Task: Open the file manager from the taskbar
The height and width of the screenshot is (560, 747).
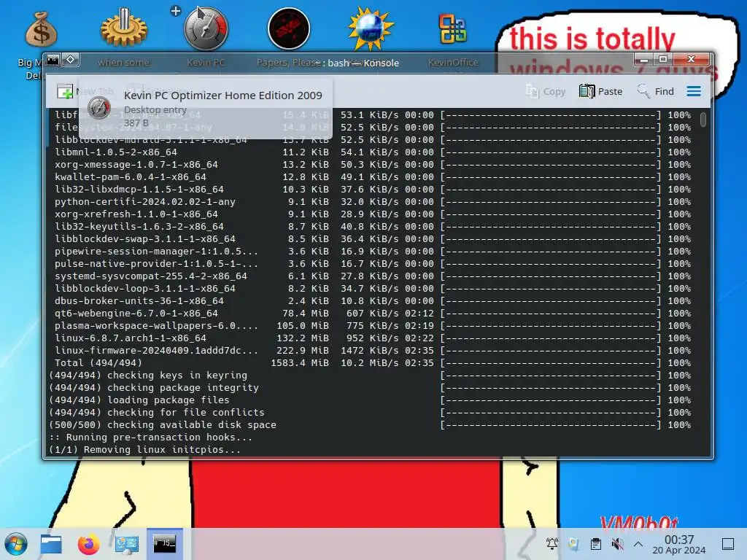Action: [51, 544]
